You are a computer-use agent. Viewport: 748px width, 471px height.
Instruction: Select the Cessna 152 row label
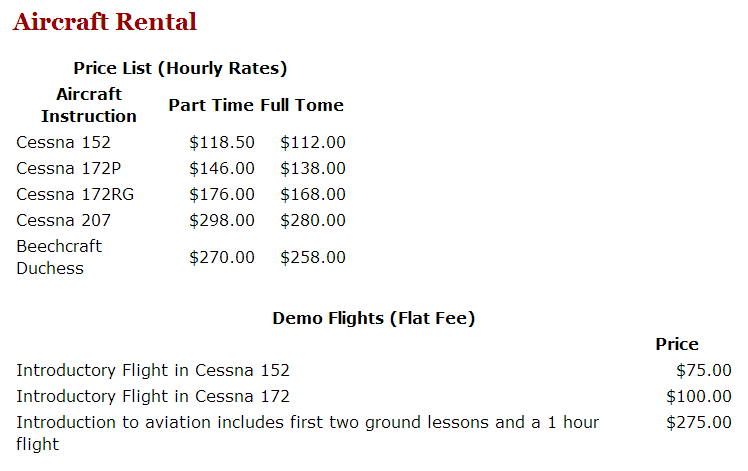(63, 142)
